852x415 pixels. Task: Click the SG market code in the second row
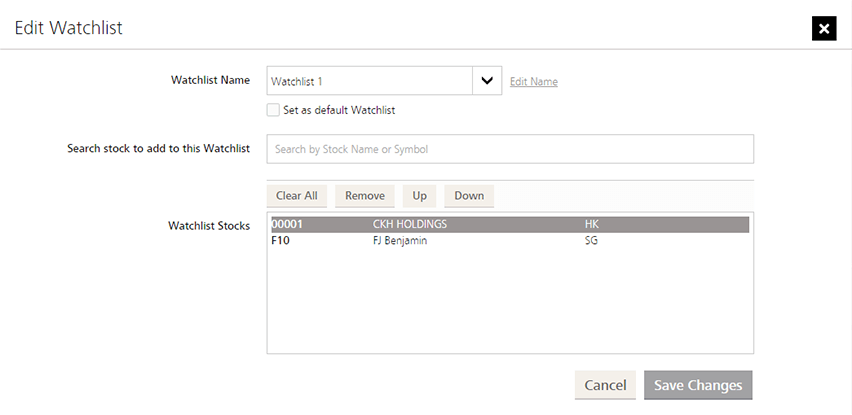[591, 241]
